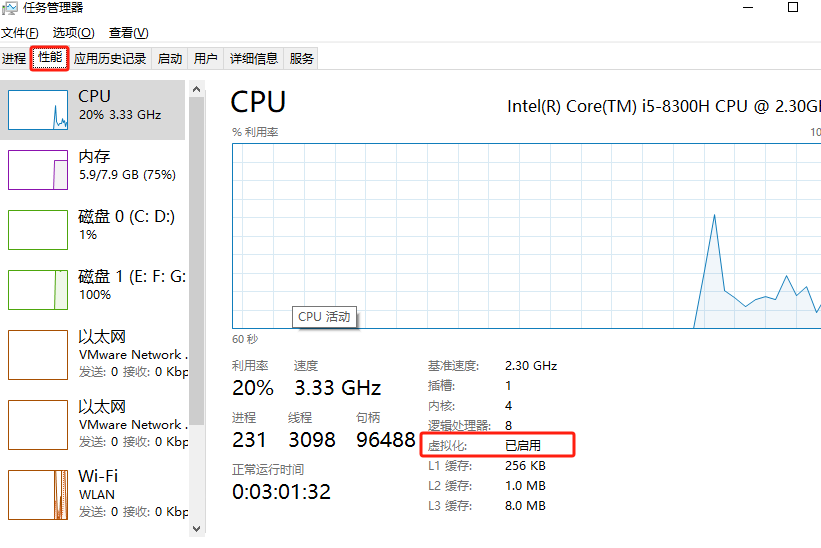Image resolution: width=821 pixels, height=548 pixels.
Task: Click the 正常运行时间 label
Action: coord(268,469)
